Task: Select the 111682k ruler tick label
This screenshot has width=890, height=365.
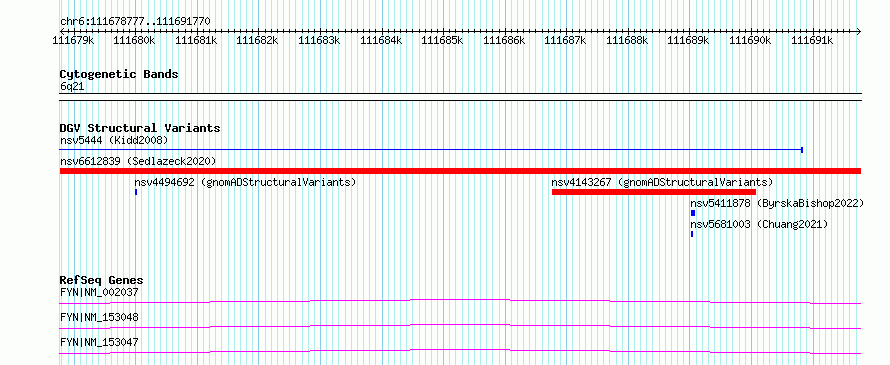Action: [x=258, y=40]
